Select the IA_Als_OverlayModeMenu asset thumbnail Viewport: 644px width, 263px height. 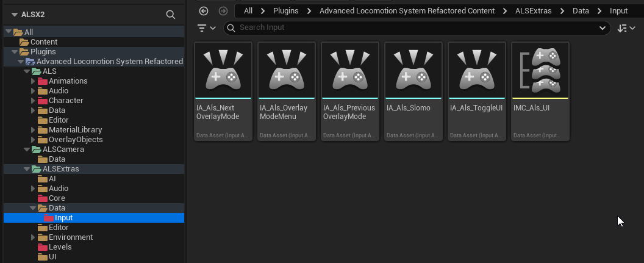pos(286,70)
